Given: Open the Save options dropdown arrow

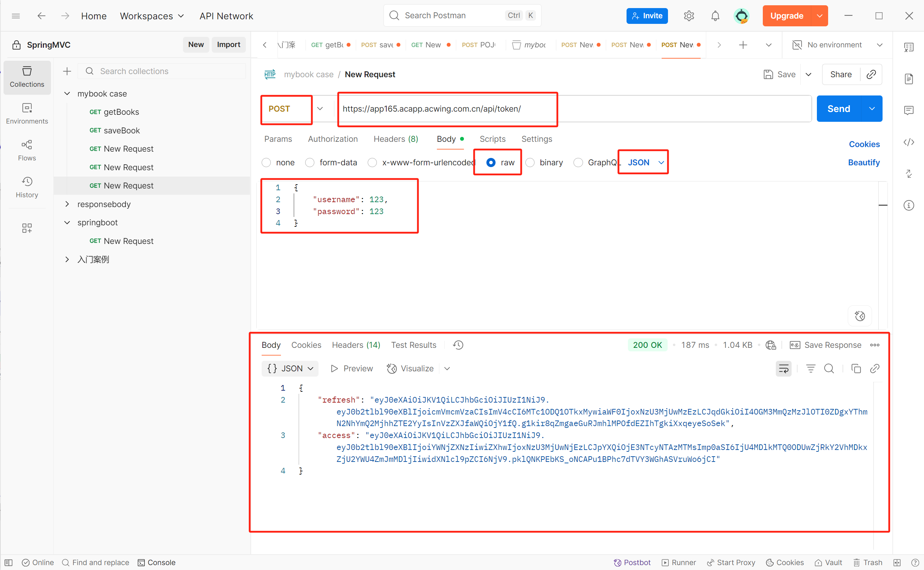Looking at the screenshot, I should [x=808, y=74].
